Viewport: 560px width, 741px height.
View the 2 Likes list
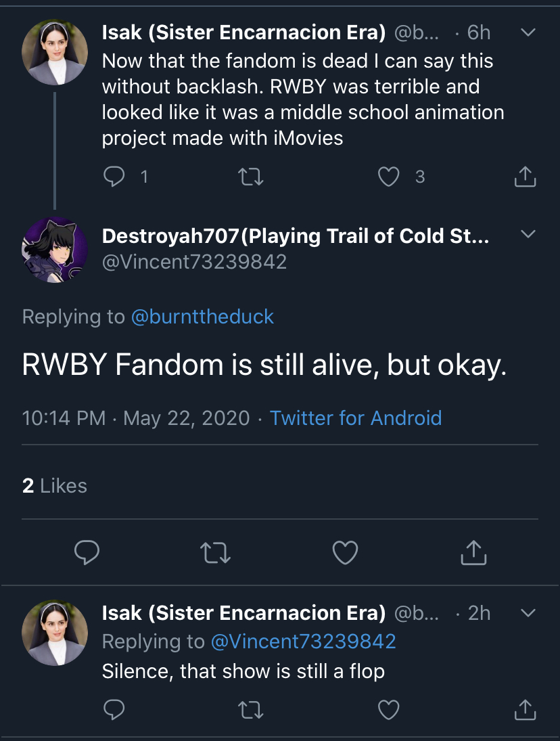pyautogui.click(x=55, y=486)
